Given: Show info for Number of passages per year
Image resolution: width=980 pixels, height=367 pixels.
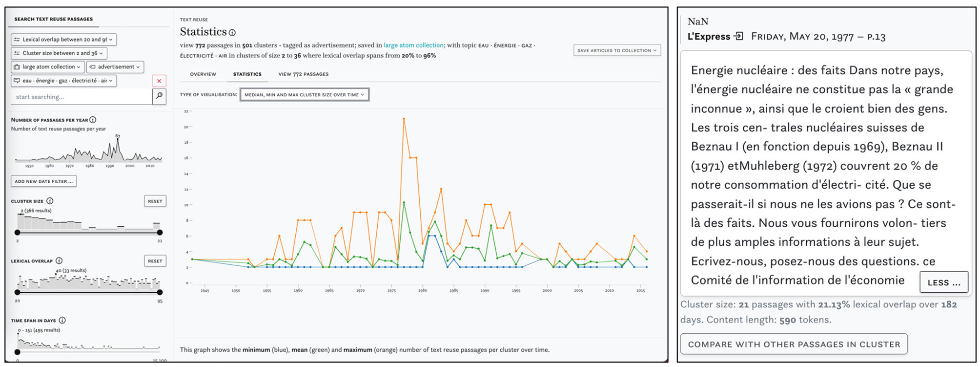Looking at the screenshot, I should point(93,120).
